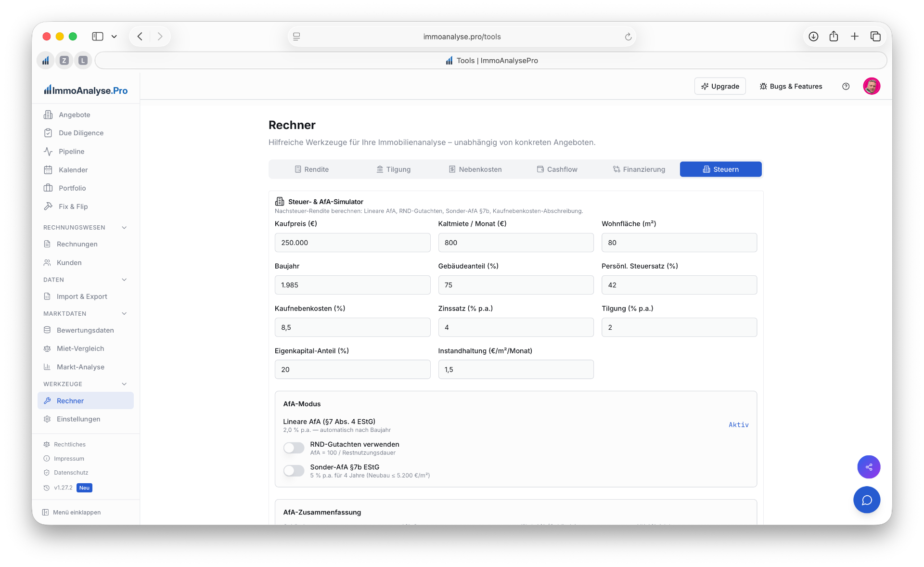Image resolution: width=924 pixels, height=567 pixels.
Task: Go back with the browser arrow
Action: (140, 36)
